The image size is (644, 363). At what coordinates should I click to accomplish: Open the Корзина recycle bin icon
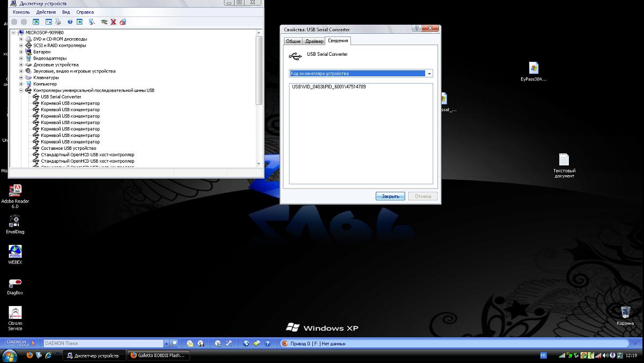click(x=625, y=316)
